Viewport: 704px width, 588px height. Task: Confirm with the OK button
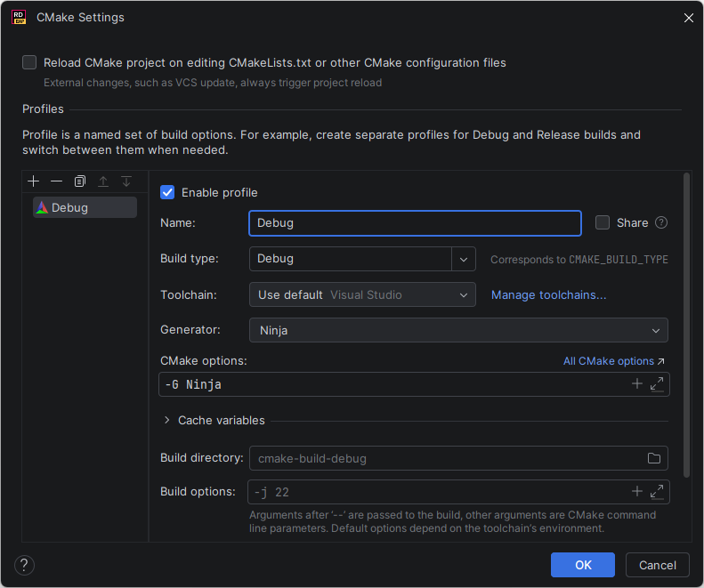pos(583,565)
